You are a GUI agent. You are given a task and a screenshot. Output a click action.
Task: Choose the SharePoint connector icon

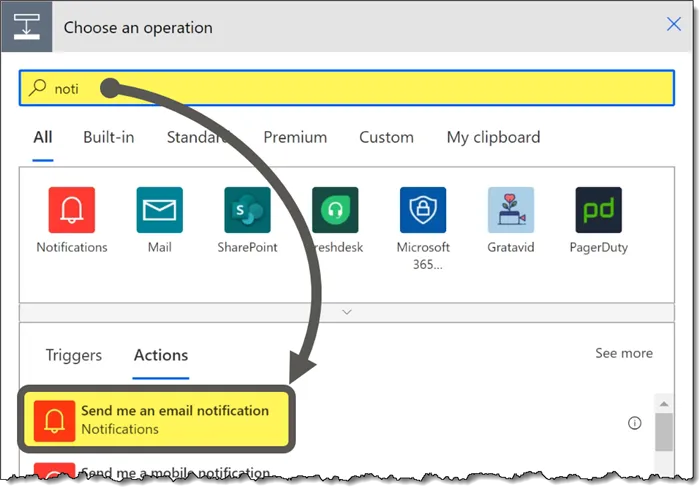[247, 210]
